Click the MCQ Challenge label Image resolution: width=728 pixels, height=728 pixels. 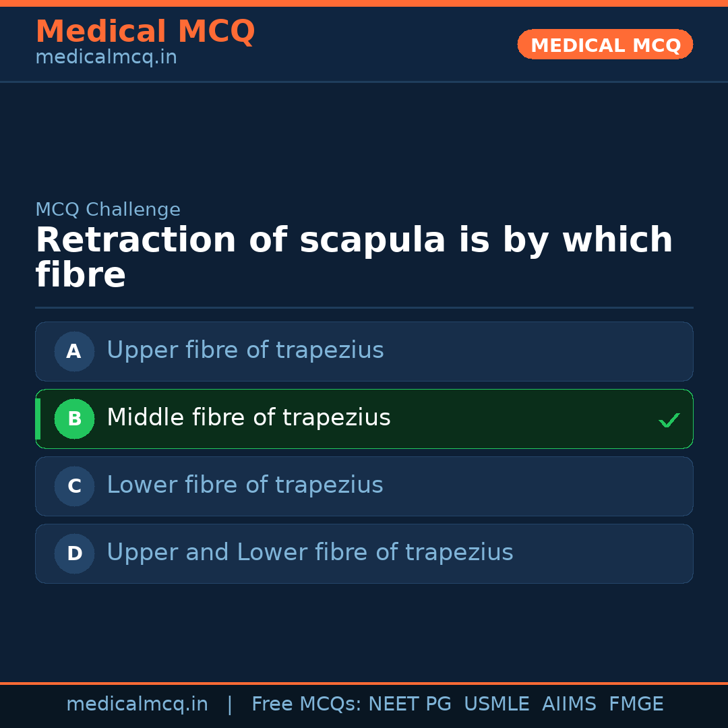pyautogui.click(x=108, y=210)
